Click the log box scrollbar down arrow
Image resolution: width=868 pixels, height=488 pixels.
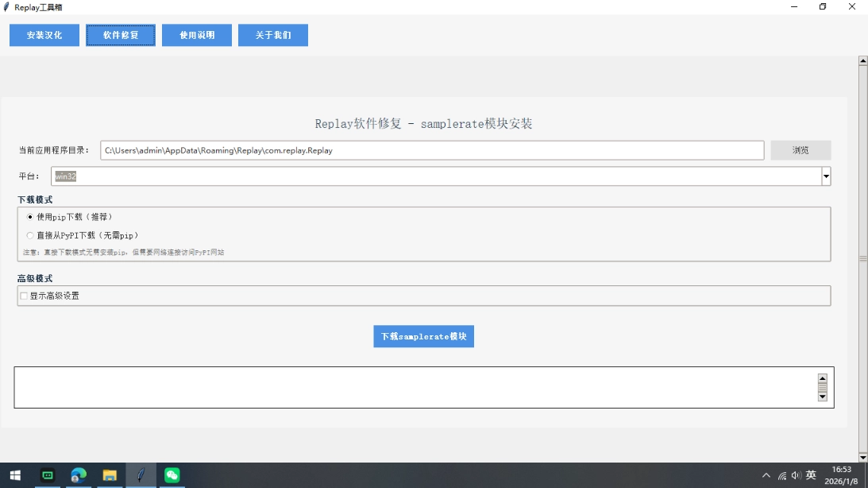pos(823,396)
